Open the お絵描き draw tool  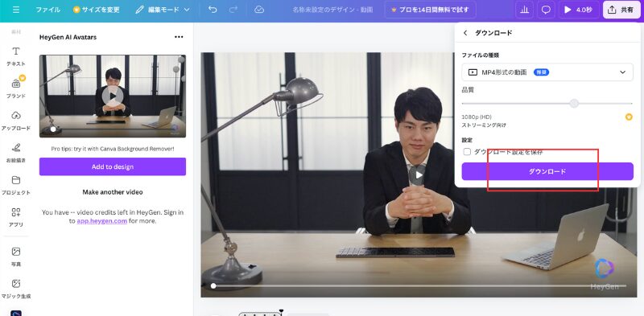(x=16, y=153)
